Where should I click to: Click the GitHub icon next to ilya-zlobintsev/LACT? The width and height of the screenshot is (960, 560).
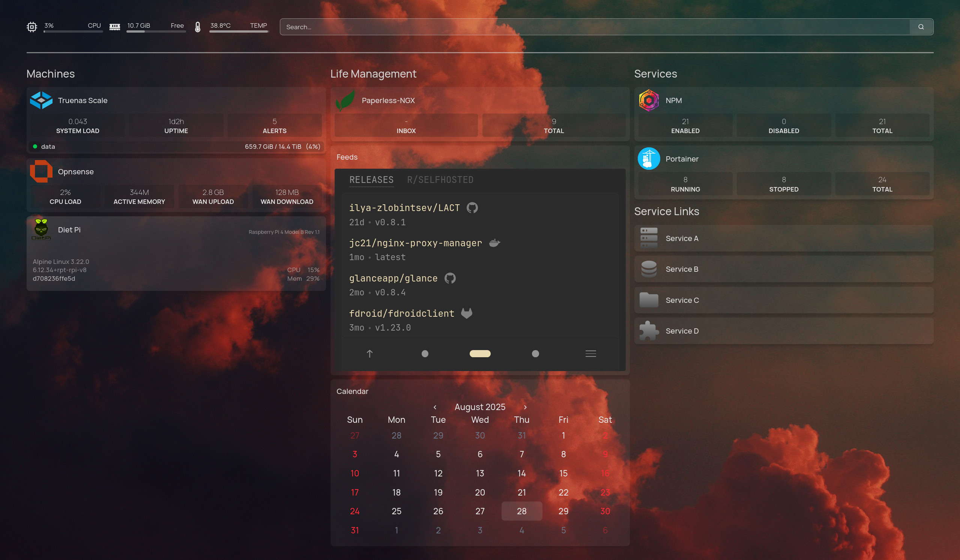[x=472, y=208]
